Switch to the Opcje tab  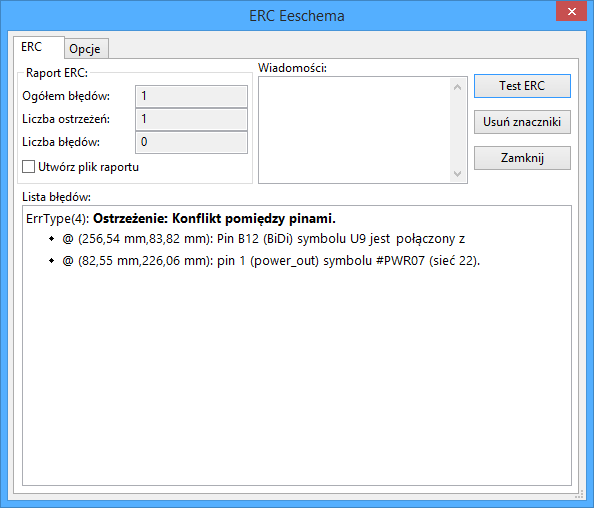[x=86, y=48]
